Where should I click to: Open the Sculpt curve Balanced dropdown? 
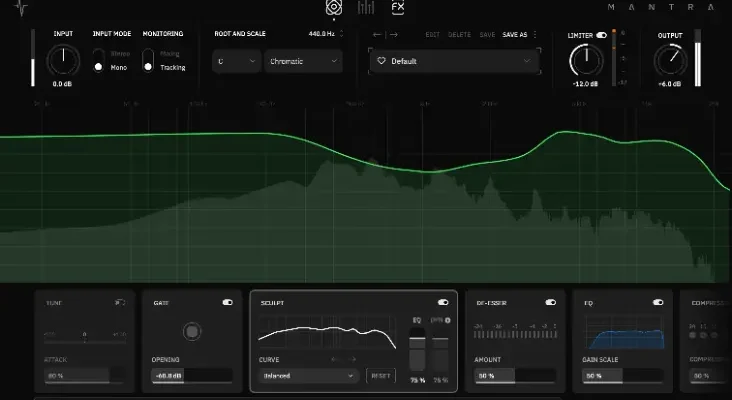(x=307, y=376)
